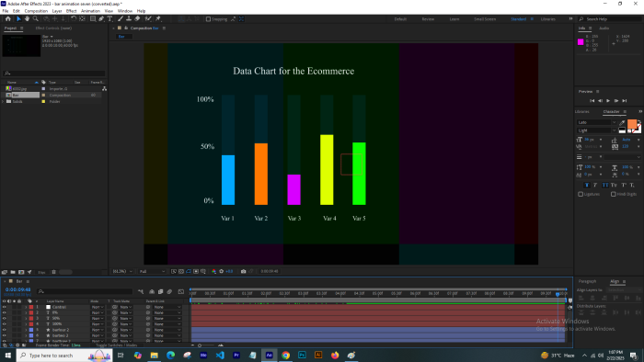The height and width of the screenshot is (362, 644).
Task: Expand the barfour 2 layer properties
Action: click(26, 330)
